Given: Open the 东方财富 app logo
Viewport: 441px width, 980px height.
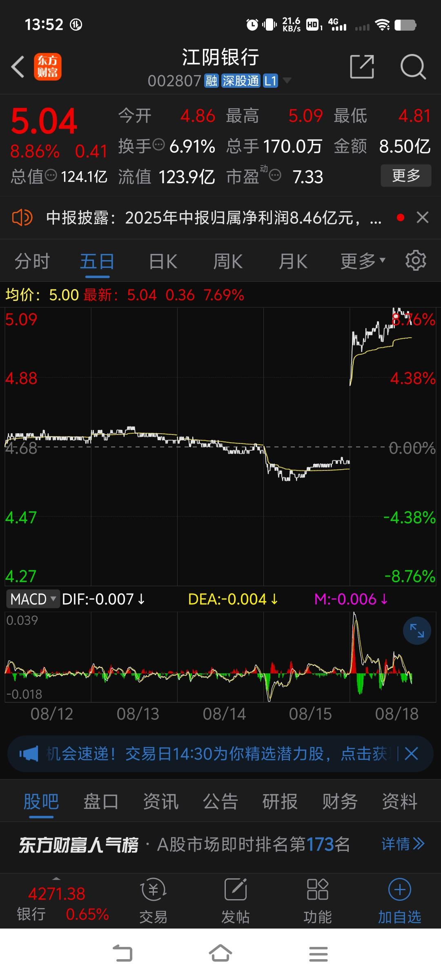Looking at the screenshot, I should click(48, 67).
